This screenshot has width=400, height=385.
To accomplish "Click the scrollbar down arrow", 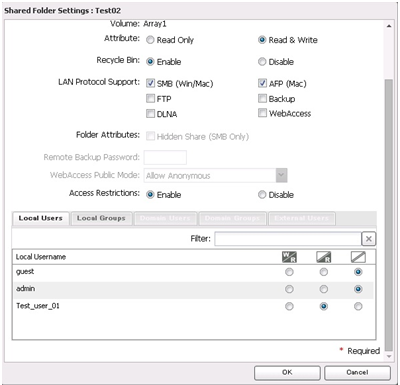I will [389, 356].
